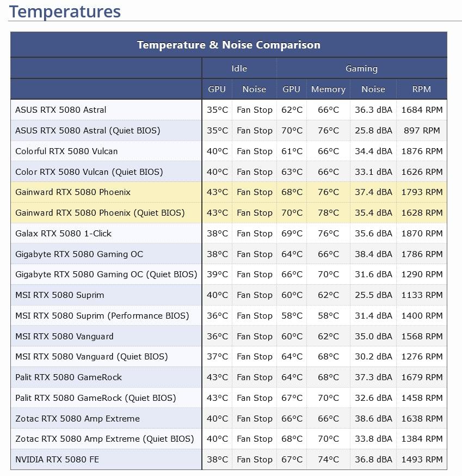
Task: Click the Noise header under Idle
Action: (x=254, y=89)
